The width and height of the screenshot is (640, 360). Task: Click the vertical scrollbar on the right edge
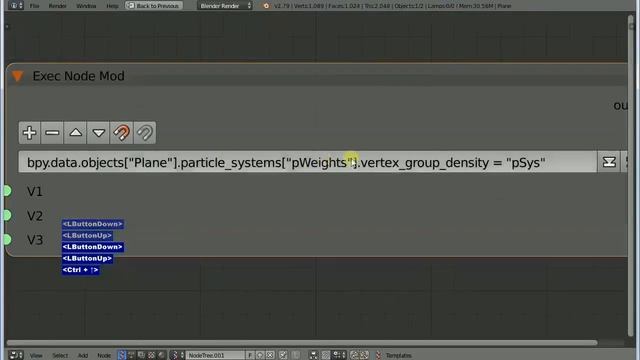pyautogui.click(x=631, y=176)
